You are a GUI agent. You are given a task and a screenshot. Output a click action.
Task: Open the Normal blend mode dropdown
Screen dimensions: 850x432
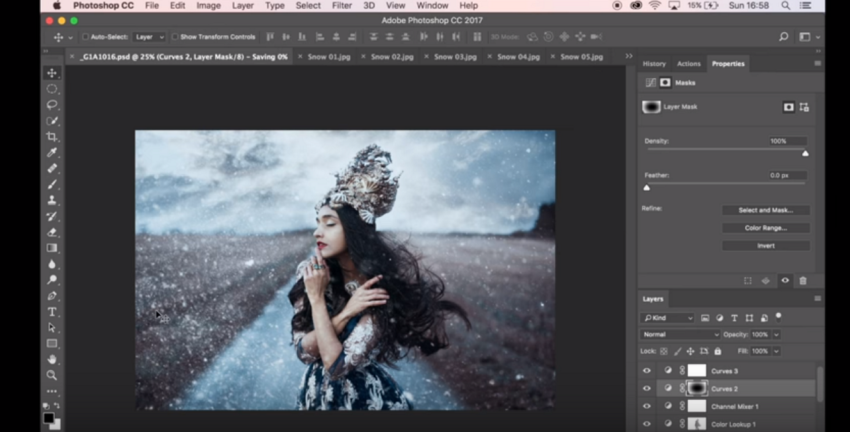pos(680,334)
